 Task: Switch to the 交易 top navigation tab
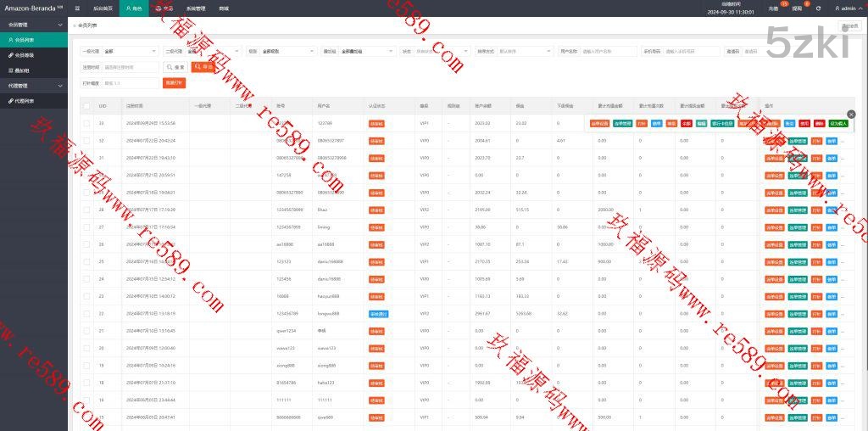tap(164, 8)
